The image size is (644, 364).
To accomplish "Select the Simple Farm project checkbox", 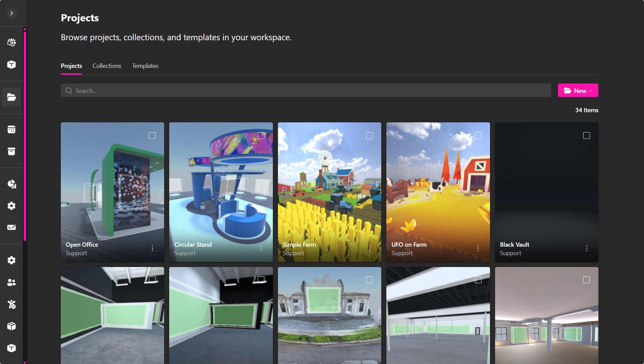I will coord(369,136).
